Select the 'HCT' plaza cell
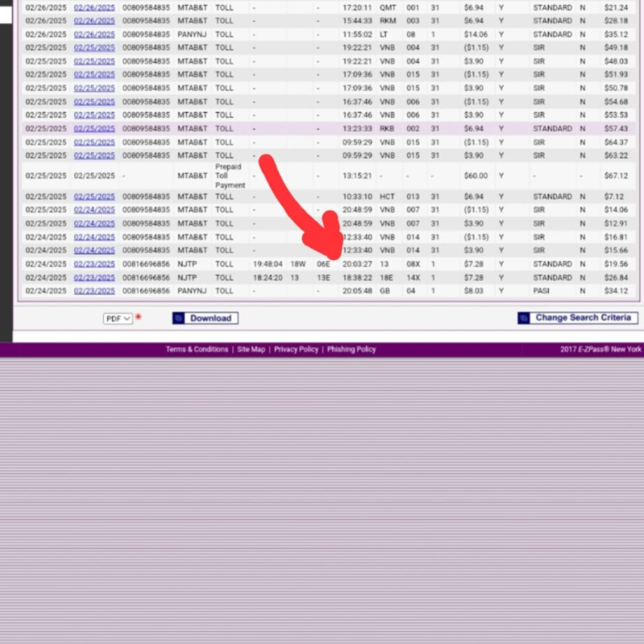 click(x=387, y=196)
